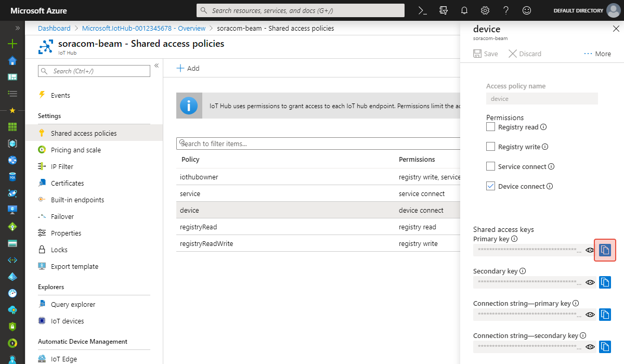Image resolution: width=624 pixels, height=364 pixels.
Task: Open the SQL databases sidebar icon
Action: pyautogui.click(x=12, y=177)
